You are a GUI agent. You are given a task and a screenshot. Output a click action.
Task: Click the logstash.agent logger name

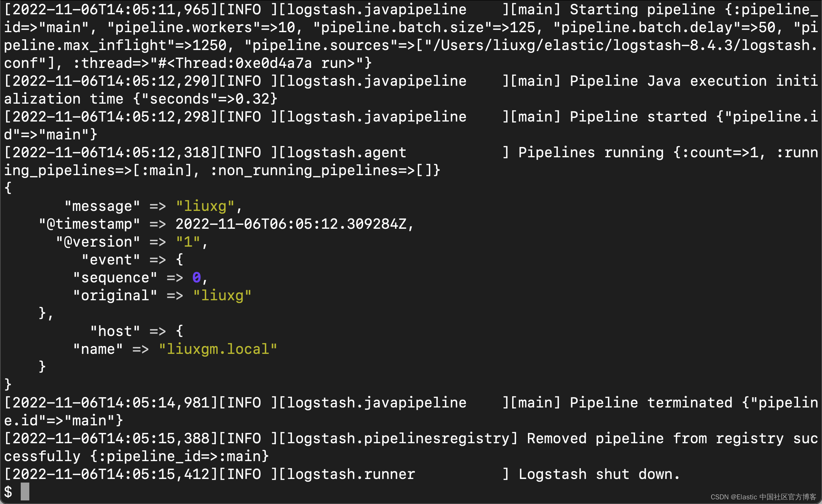tap(346, 153)
